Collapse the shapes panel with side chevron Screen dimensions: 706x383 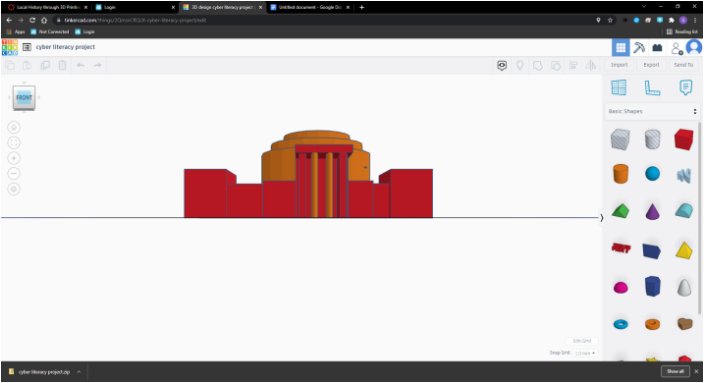click(602, 218)
